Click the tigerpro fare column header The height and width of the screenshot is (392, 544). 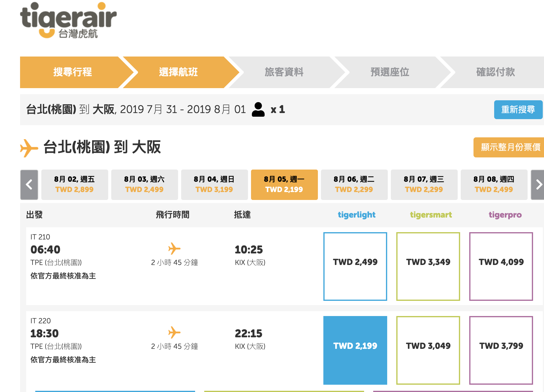pyautogui.click(x=505, y=215)
